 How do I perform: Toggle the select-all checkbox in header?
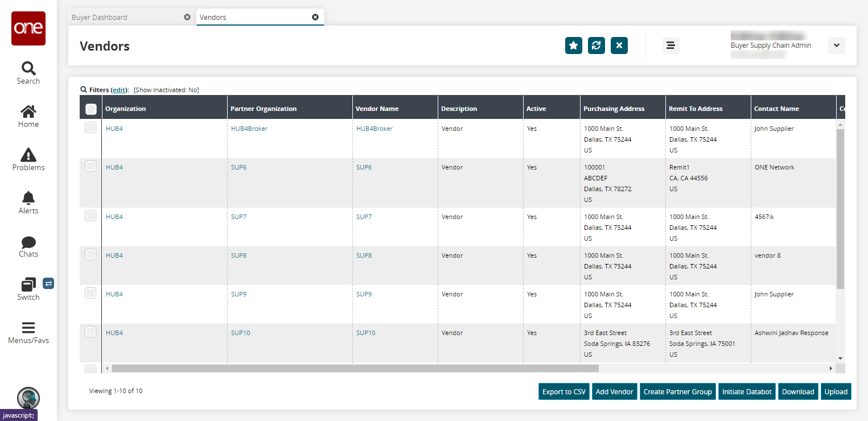point(90,109)
